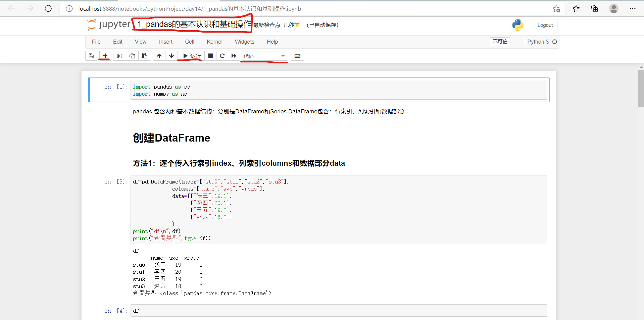Click the page vertical scrollbar thumb

coord(641,88)
